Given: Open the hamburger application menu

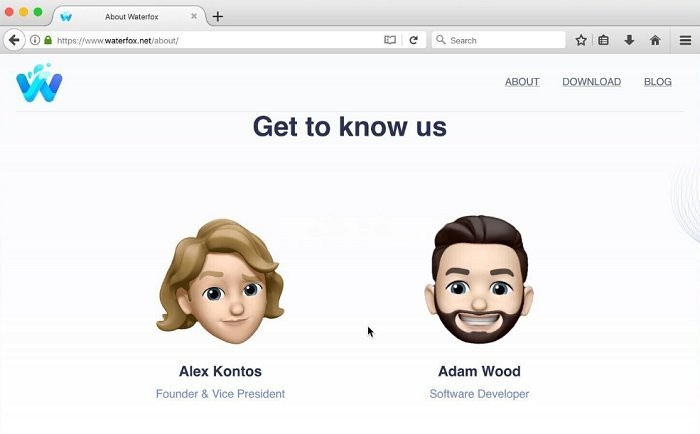Looking at the screenshot, I should (685, 40).
